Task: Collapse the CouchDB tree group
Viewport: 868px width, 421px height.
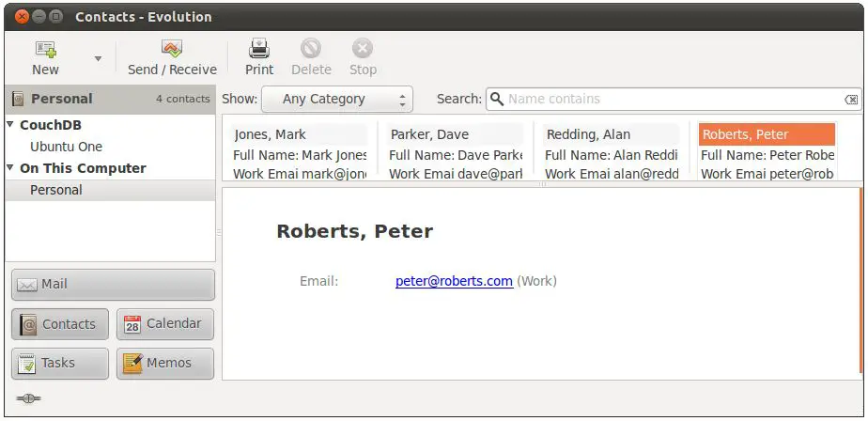Action: tap(10, 125)
